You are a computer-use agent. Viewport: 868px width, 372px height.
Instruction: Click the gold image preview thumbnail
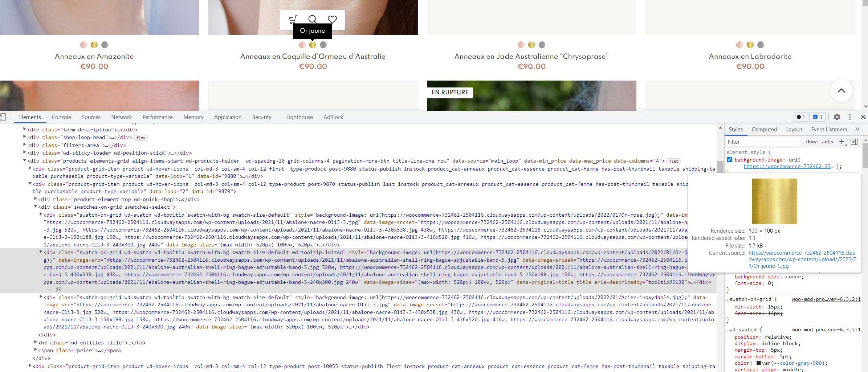coord(774,201)
